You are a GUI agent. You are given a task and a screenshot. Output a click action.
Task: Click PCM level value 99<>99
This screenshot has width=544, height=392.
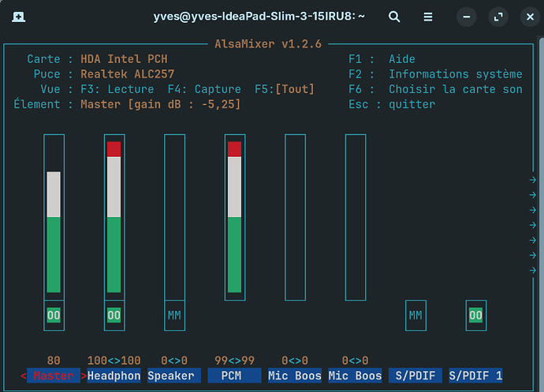tap(234, 360)
